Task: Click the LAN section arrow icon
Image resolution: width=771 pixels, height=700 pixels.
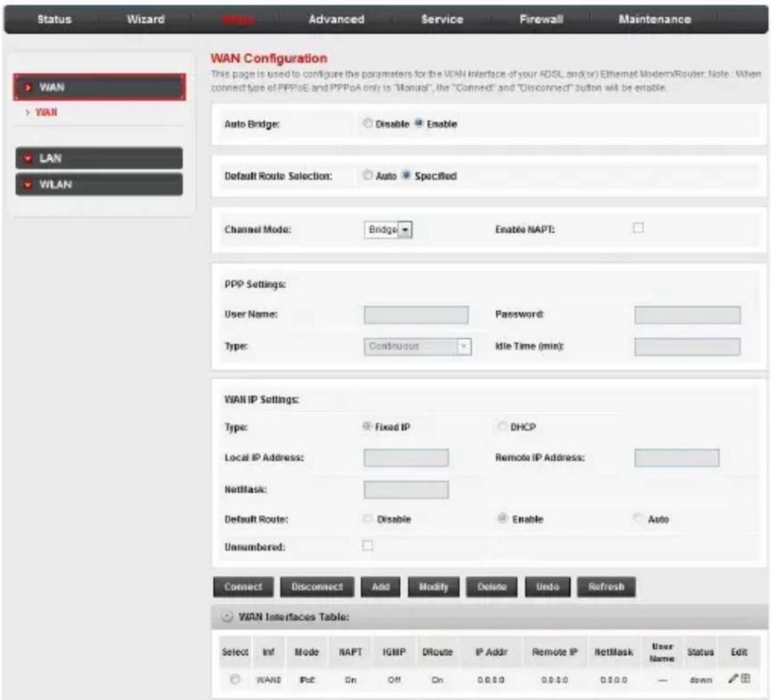Action: [x=28, y=158]
